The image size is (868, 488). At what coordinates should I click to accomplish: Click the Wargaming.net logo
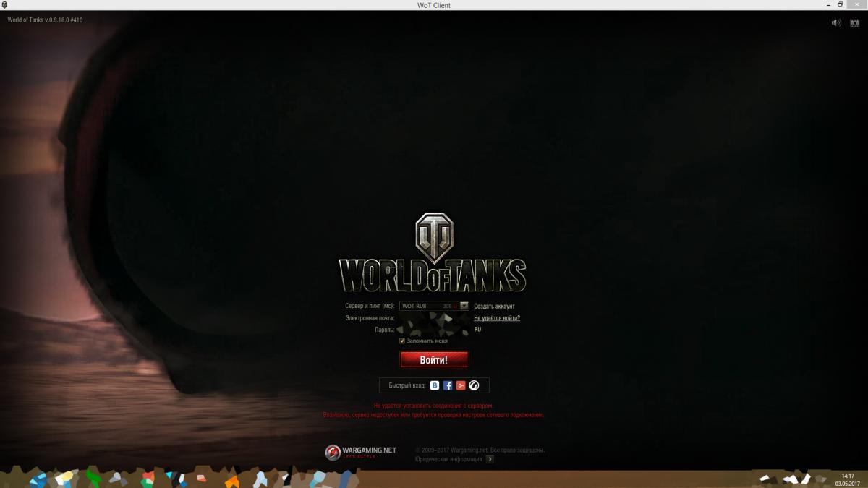click(x=361, y=452)
